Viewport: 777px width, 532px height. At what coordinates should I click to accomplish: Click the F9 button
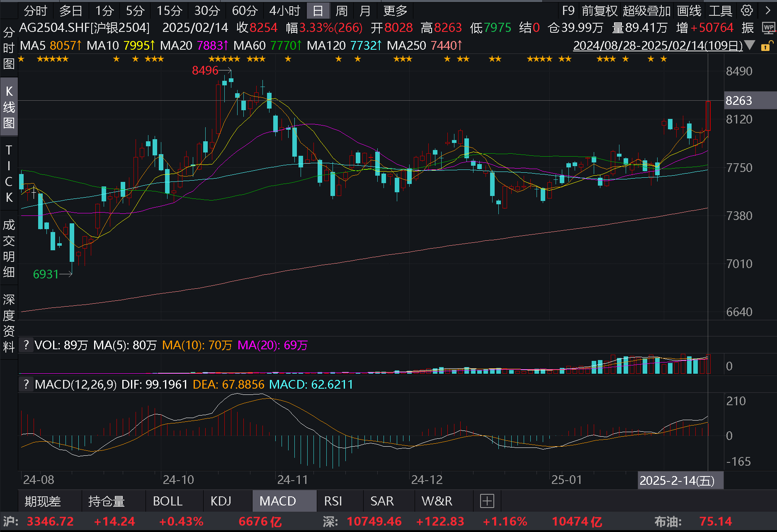(x=568, y=10)
